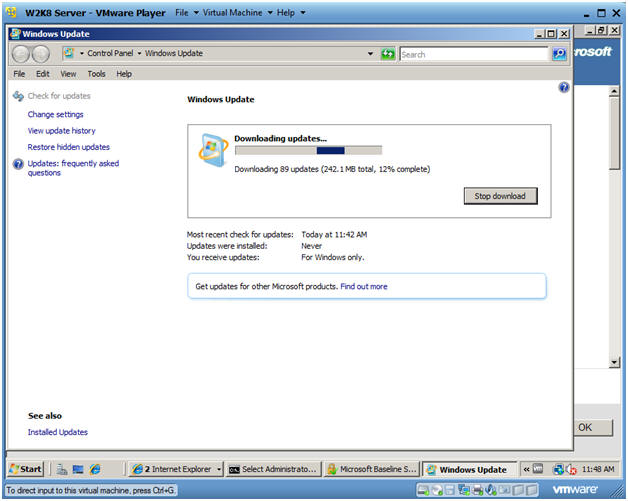Click the VMware hard disk status icon

(423, 489)
